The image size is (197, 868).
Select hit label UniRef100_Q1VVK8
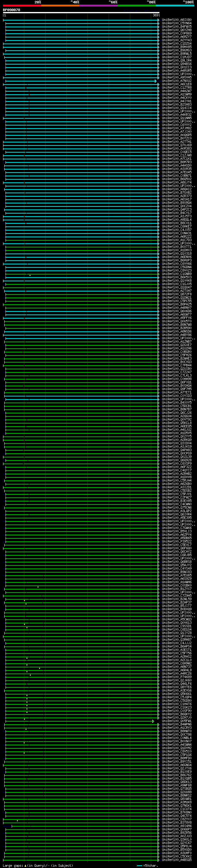tap(176, 281)
